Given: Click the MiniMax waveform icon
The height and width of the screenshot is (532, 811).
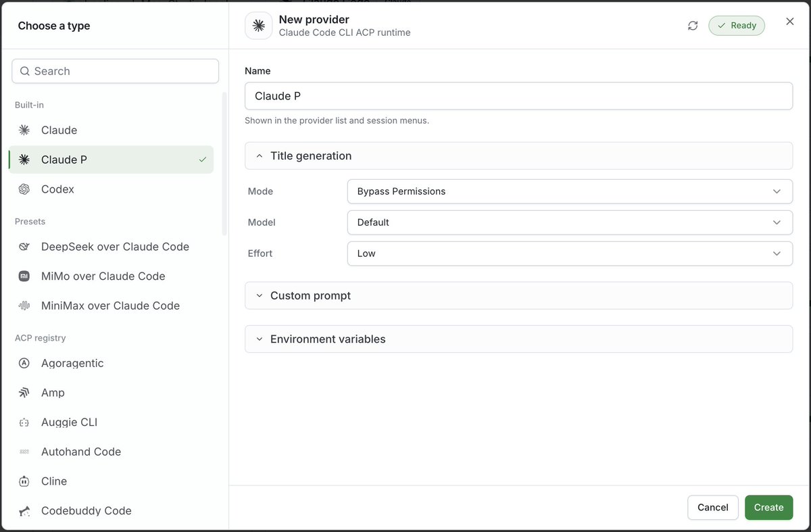Looking at the screenshot, I should pos(24,306).
